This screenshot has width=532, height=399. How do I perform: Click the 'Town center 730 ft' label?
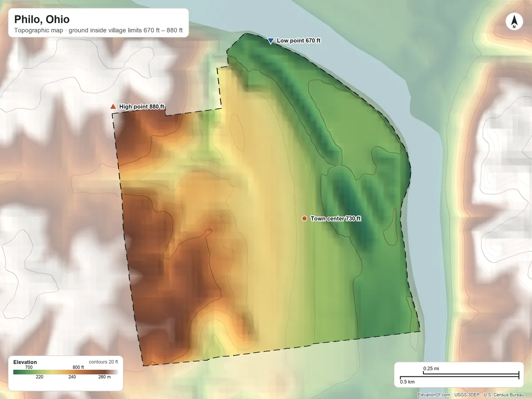point(336,219)
